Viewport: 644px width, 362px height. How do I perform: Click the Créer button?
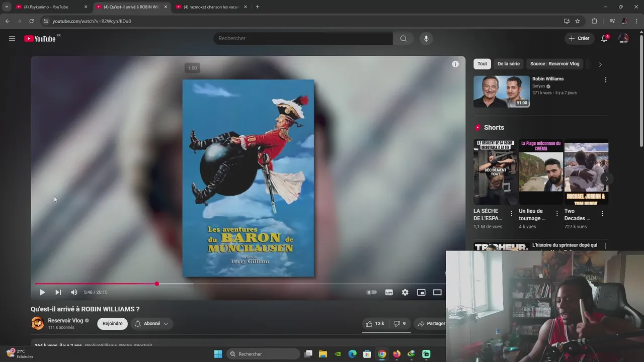(x=579, y=38)
